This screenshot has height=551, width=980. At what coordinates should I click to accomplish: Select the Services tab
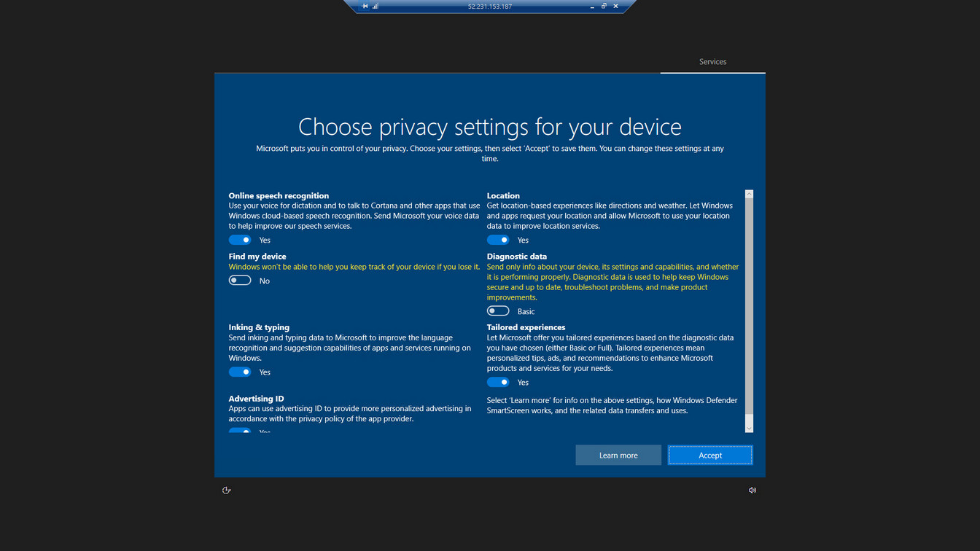coord(712,62)
